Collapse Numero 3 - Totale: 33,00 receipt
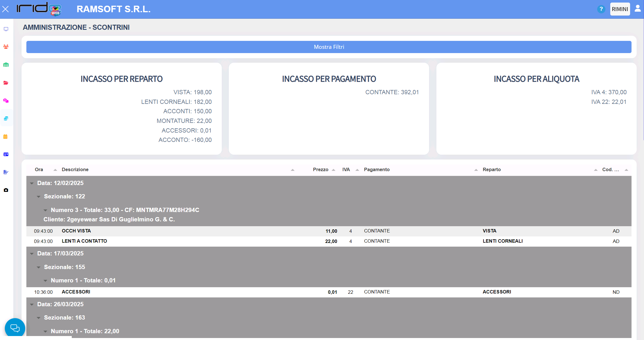Screen dimensions: 644x340 point(45,210)
